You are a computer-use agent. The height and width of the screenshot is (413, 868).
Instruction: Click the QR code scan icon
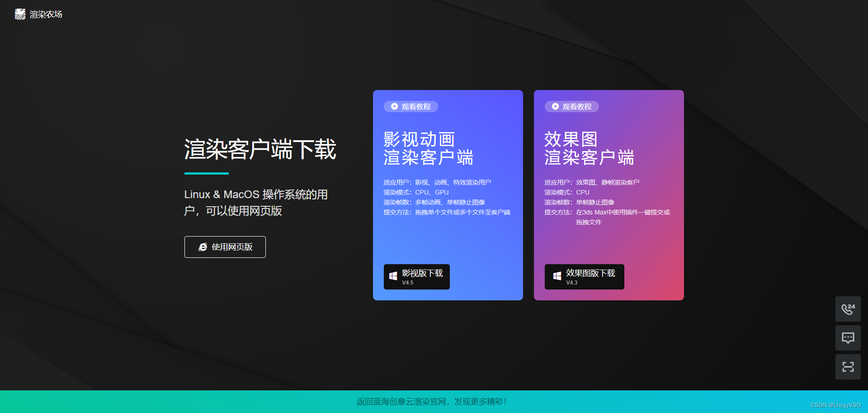pos(848,367)
